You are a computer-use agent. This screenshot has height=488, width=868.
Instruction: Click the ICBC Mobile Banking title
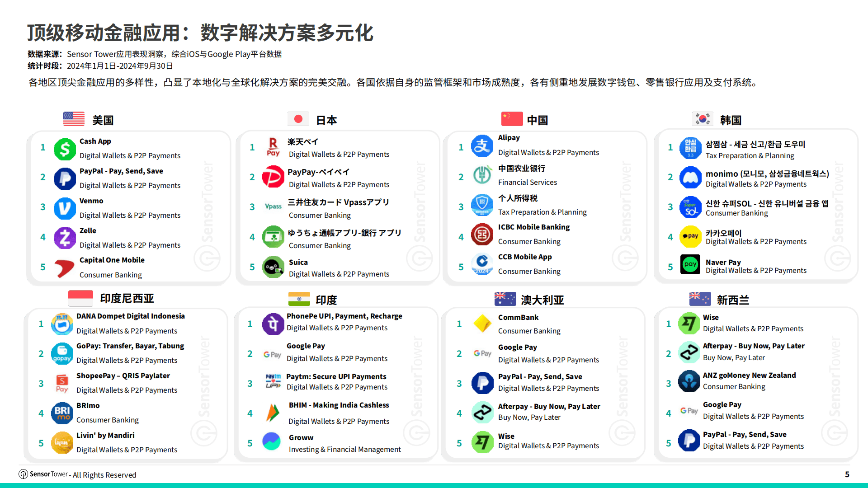click(x=533, y=227)
